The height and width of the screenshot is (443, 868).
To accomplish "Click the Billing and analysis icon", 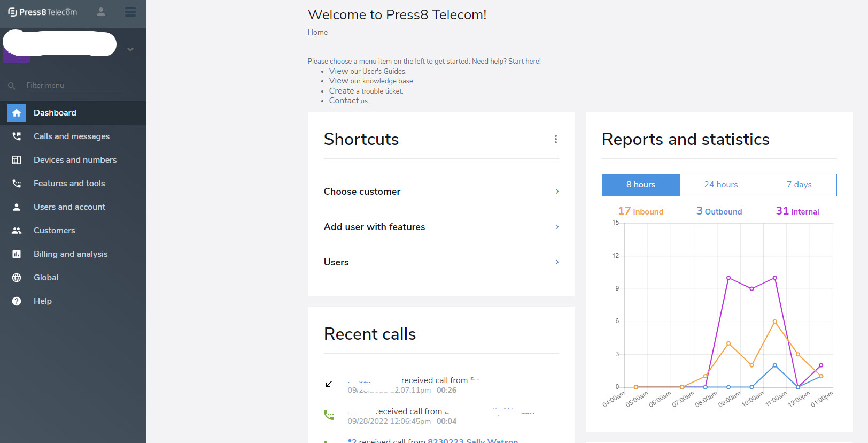I will tap(17, 254).
